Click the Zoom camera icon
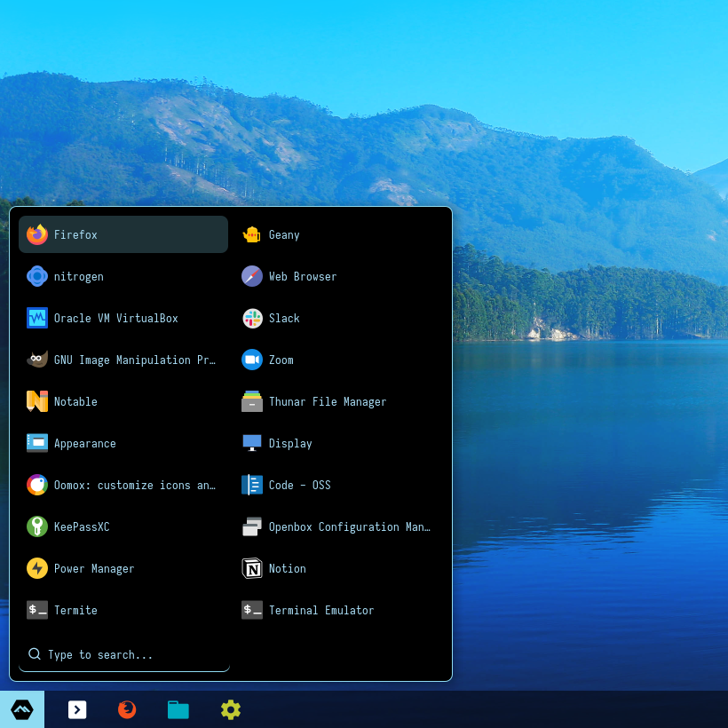This screenshot has height=728, width=728. point(252,360)
